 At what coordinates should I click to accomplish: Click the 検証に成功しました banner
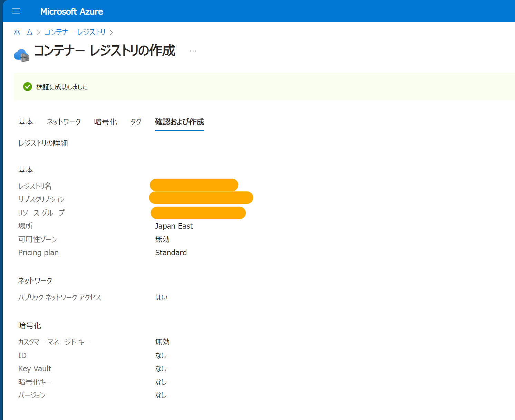(x=61, y=87)
